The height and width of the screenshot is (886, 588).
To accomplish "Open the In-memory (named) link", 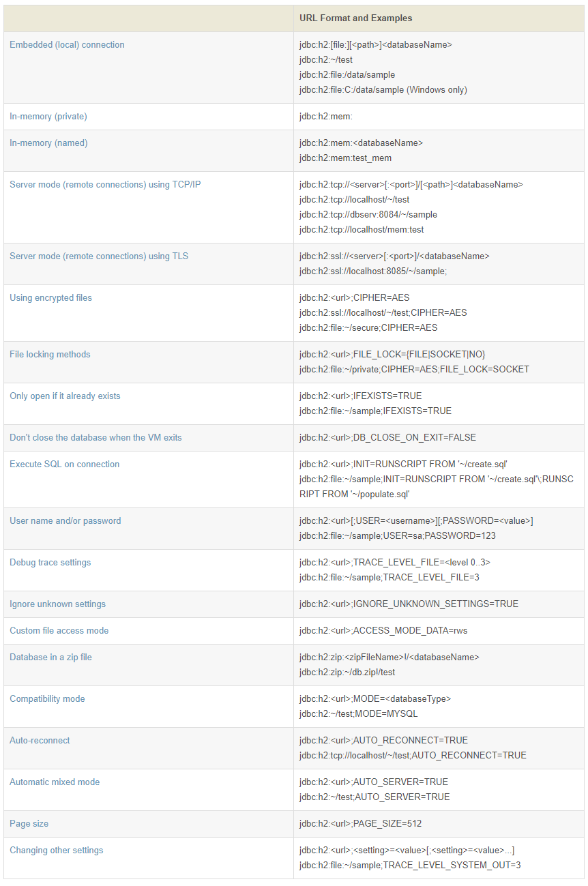I will click(48, 143).
